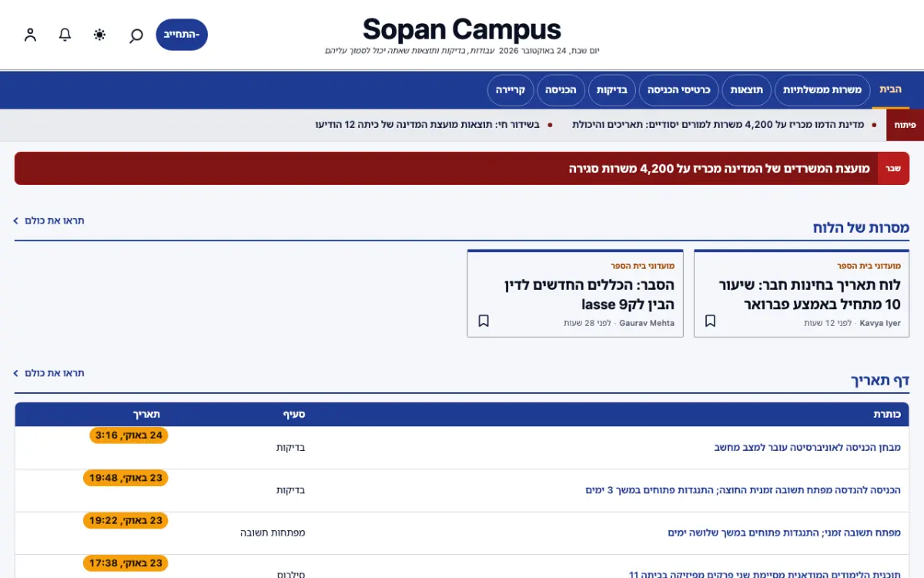Bookmark the article by Gaurav Mehta

pyautogui.click(x=484, y=321)
